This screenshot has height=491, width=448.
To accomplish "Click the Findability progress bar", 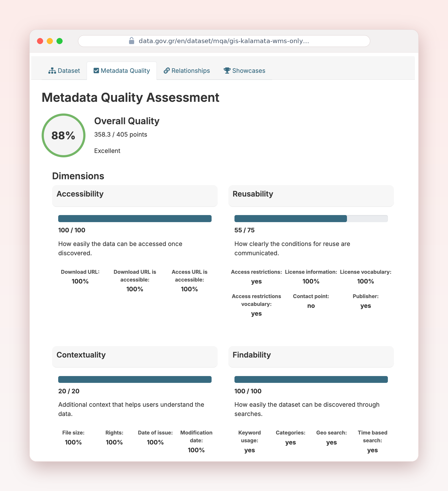I will pyautogui.click(x=311, y=379).
